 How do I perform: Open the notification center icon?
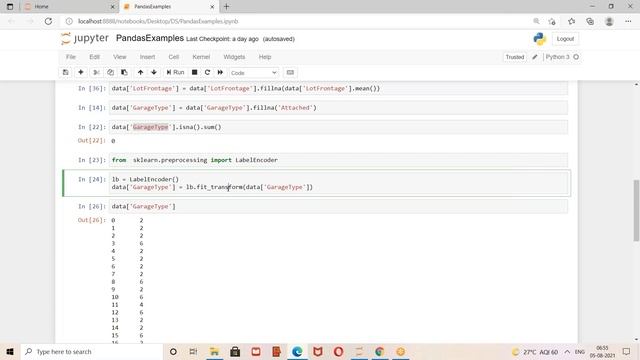(627, 351)
